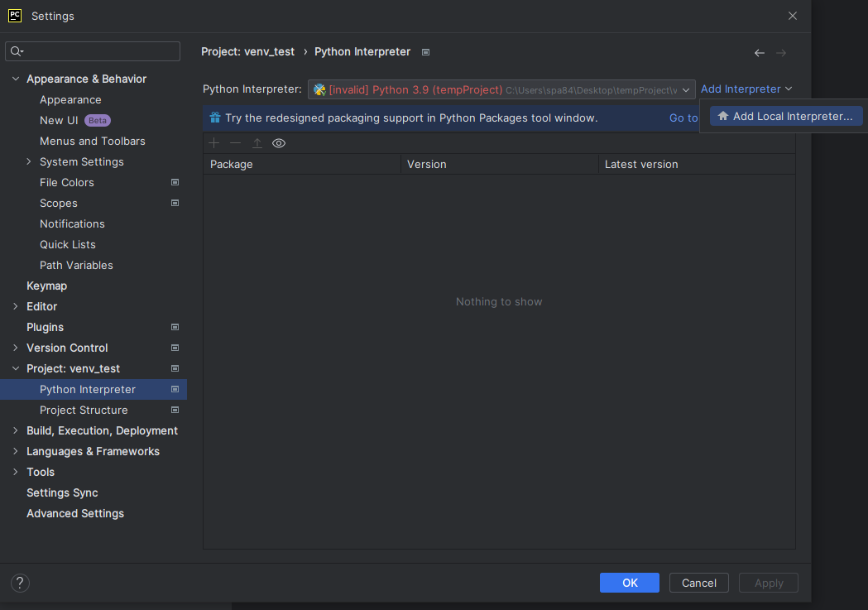The image size is (868, 610).
Task: Click the search magnifier icon in settings search
Action: pos(17,51)
